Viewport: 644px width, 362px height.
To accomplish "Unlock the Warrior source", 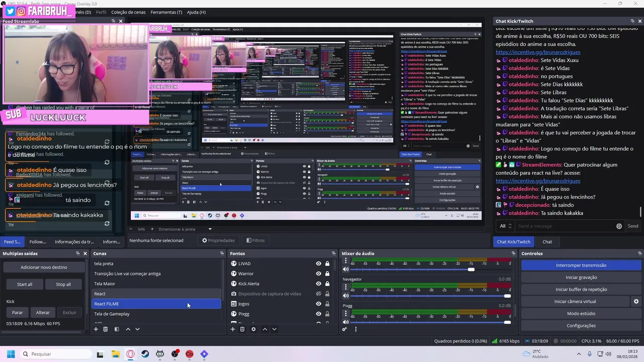I will point(327,274).
